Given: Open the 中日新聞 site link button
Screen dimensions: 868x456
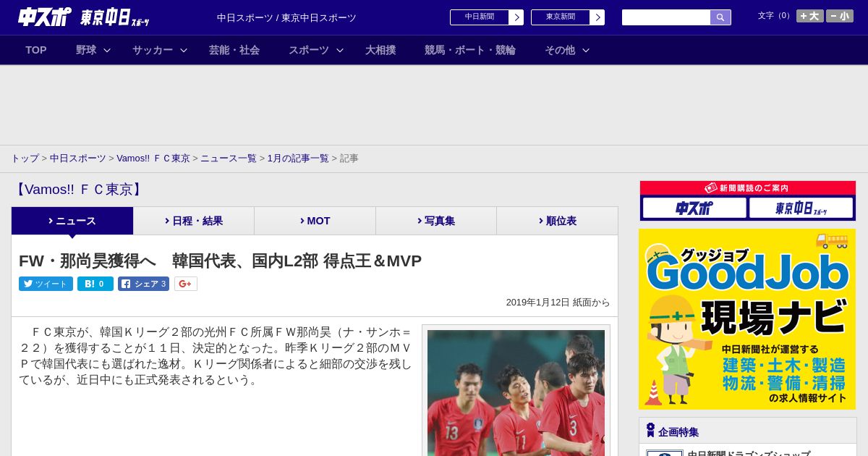Looking at the screenshot, I should 487,17.
